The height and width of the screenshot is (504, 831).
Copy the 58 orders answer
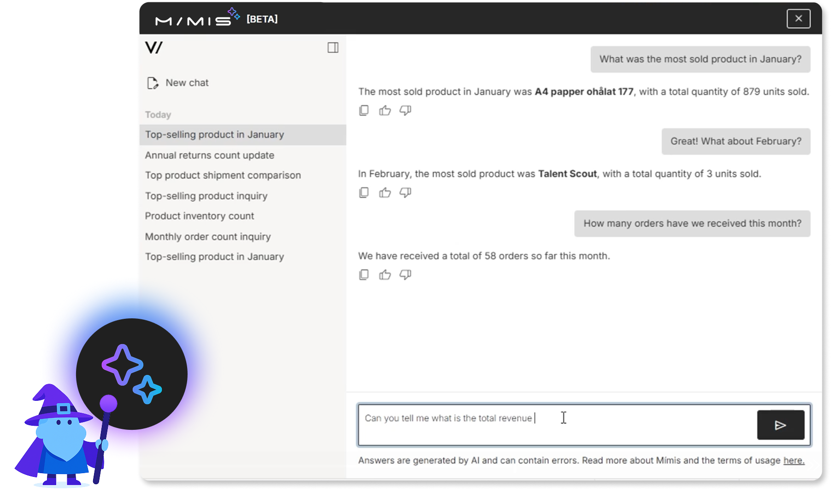point(364,275)
